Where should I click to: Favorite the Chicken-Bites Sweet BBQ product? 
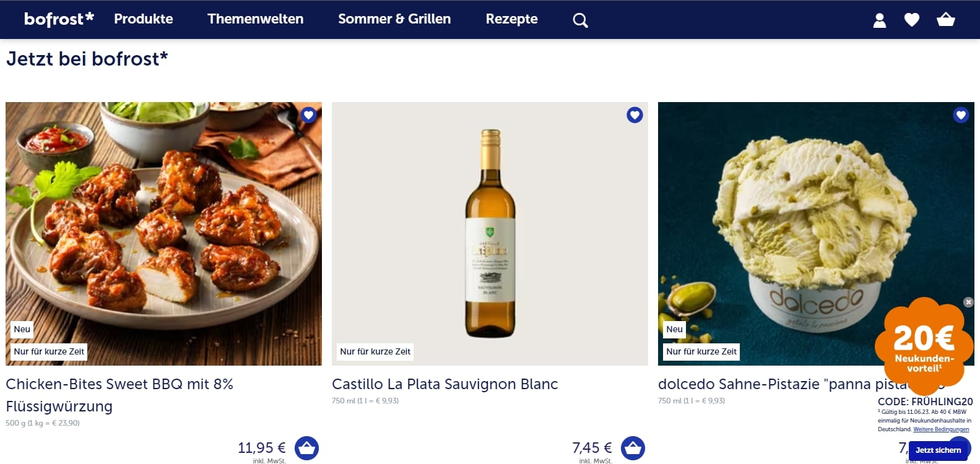[308, 115]
